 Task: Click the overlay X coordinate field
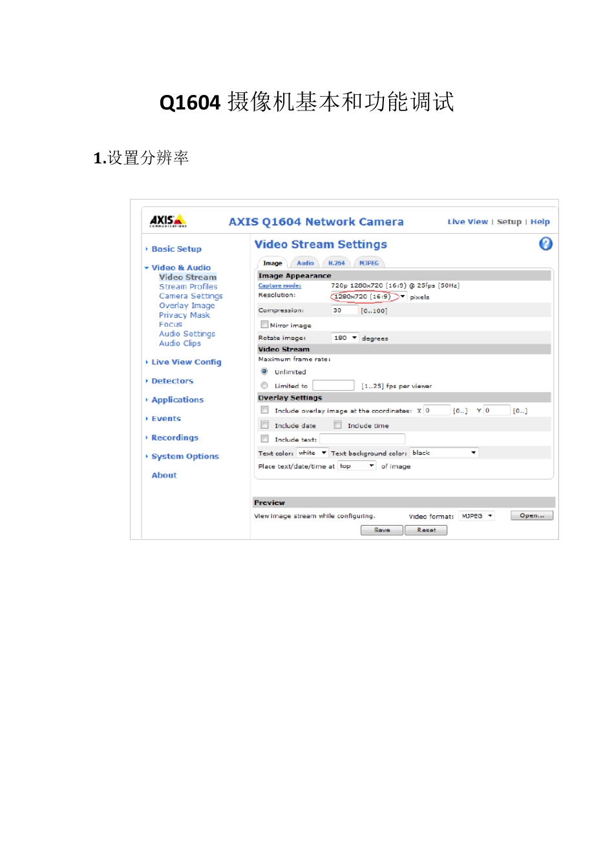(437, 410)
